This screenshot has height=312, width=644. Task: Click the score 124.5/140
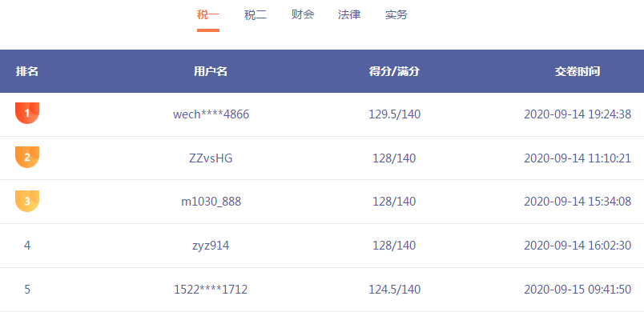[394, 290]
